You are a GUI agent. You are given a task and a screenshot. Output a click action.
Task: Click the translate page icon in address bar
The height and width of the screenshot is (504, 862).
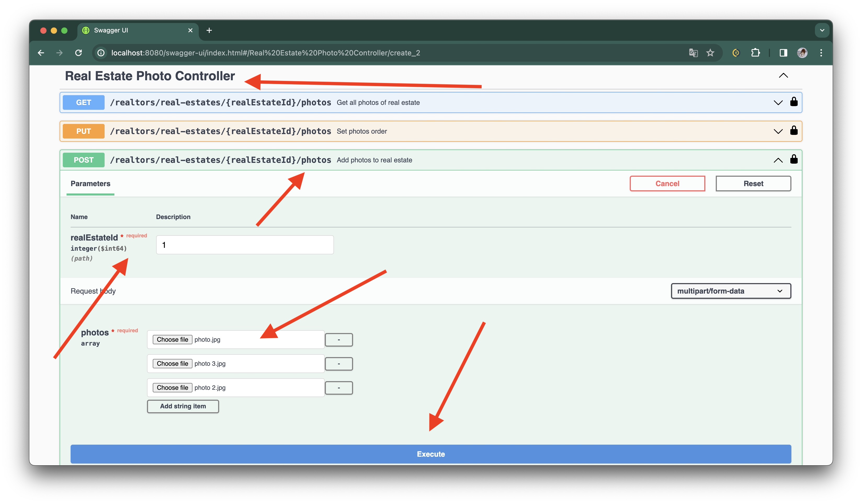coord(693,53)
